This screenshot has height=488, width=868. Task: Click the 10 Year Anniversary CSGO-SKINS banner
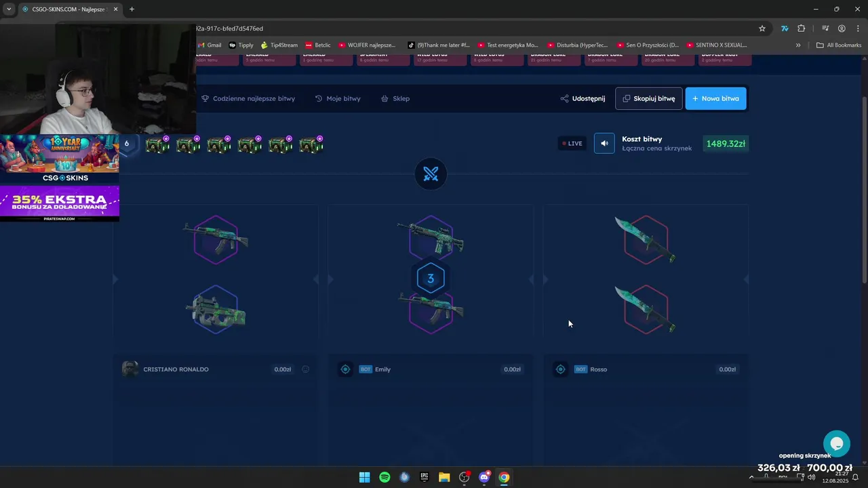tap(60, 159)
